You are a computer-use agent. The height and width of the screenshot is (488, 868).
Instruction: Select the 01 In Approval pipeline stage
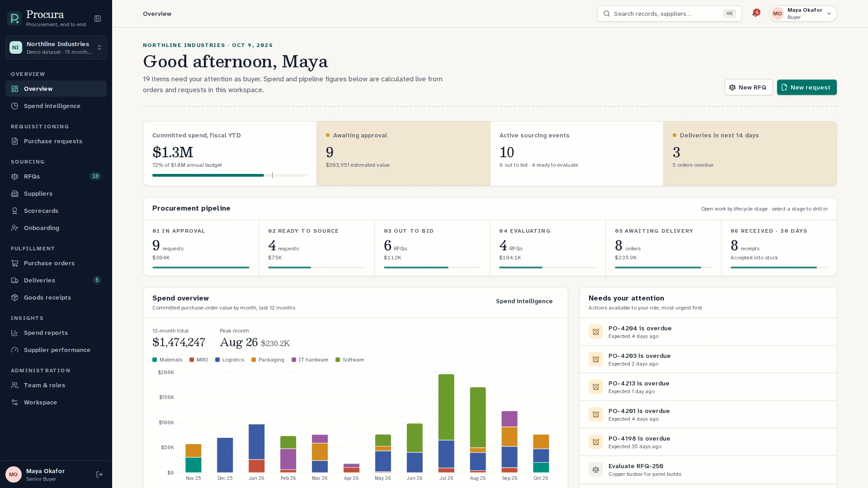(201, 248)
